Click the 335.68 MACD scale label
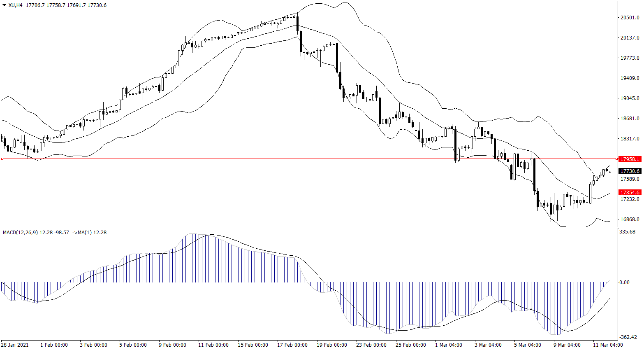Viewport: 644px width, 350px height. pyautogui.click(x=627, y=232)
